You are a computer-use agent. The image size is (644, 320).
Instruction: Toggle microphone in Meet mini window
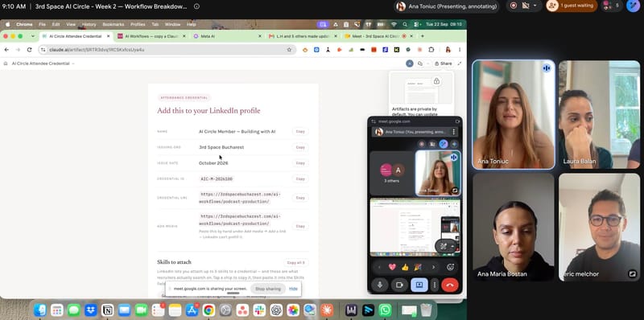point(379,285)
